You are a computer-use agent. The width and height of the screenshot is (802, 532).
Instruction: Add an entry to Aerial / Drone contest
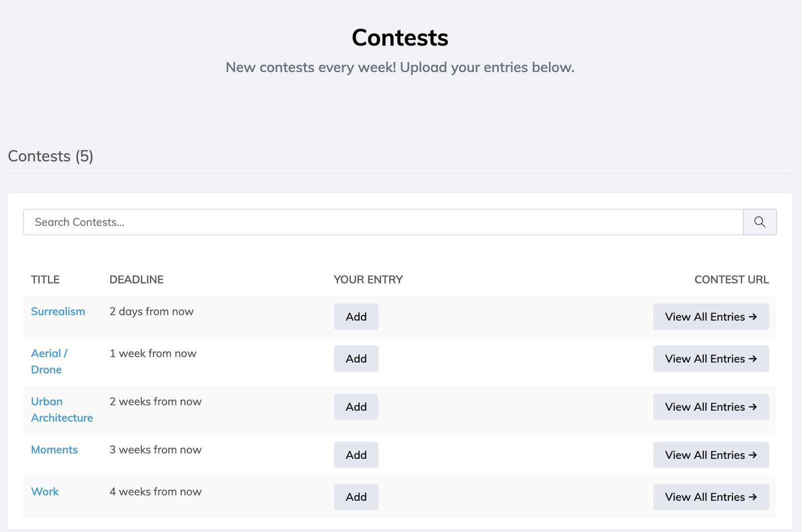[x=356, y=359]
